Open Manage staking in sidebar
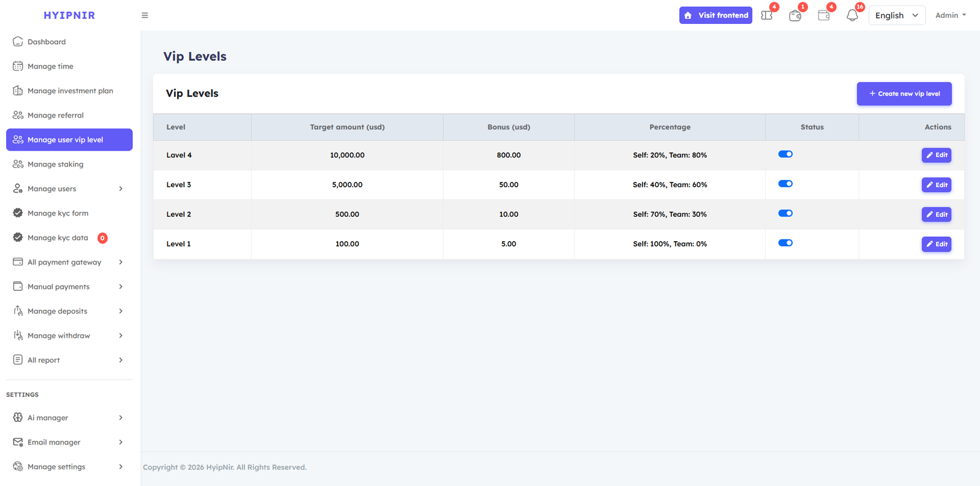This screenshot has width=980, height=486. click(x=55, y=164)
